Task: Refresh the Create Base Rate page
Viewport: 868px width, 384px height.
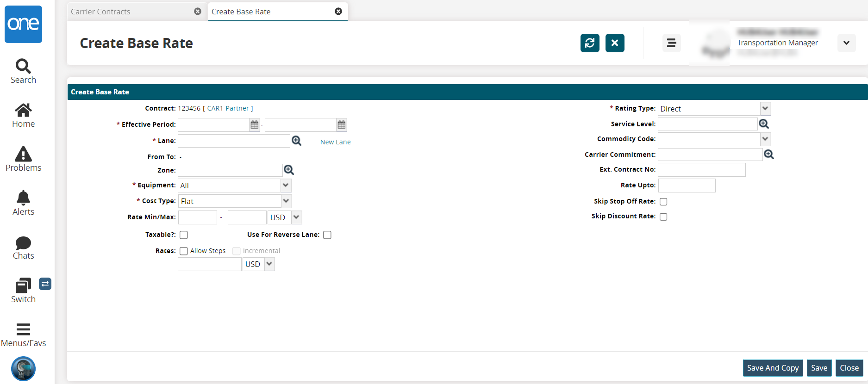Action: 590,43
